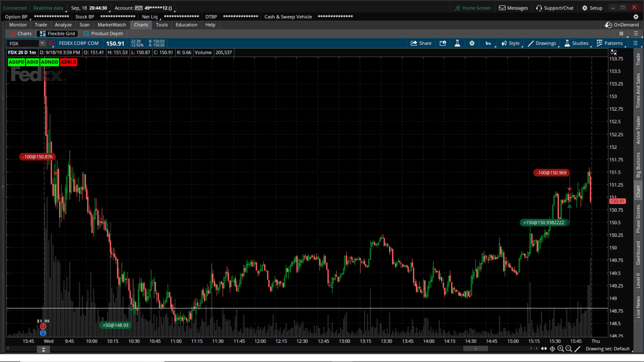Click the red earnings phone icon on the chart

pyautogui.click(x=43, y=326)
